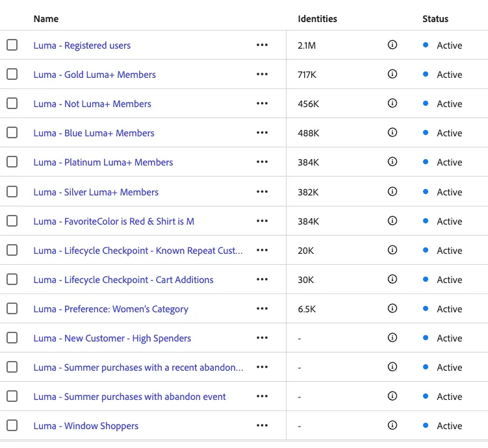Open Luma - FavoriteColor is Red & Shirt is M
The height and width of the screenshot is (448, 488).
click(114, 221)
